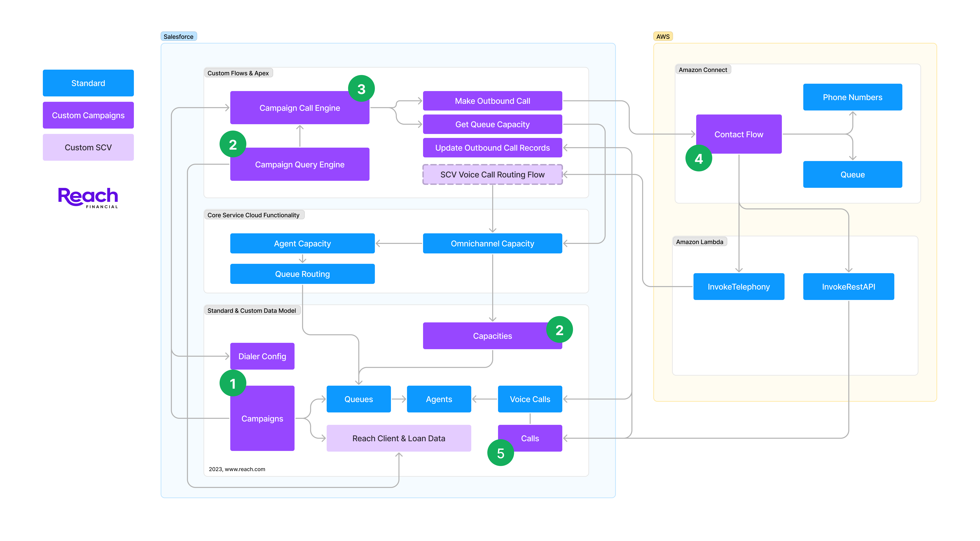980x541 pixels.
Task: Click the Phone Numbers node
Action: click(852, 97)
